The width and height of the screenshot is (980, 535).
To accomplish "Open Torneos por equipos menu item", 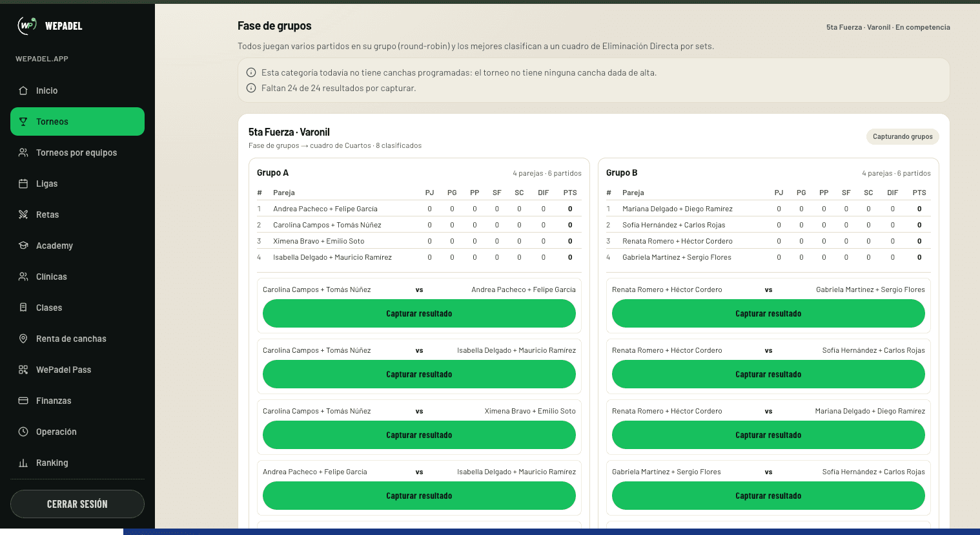I will point(77,152).
